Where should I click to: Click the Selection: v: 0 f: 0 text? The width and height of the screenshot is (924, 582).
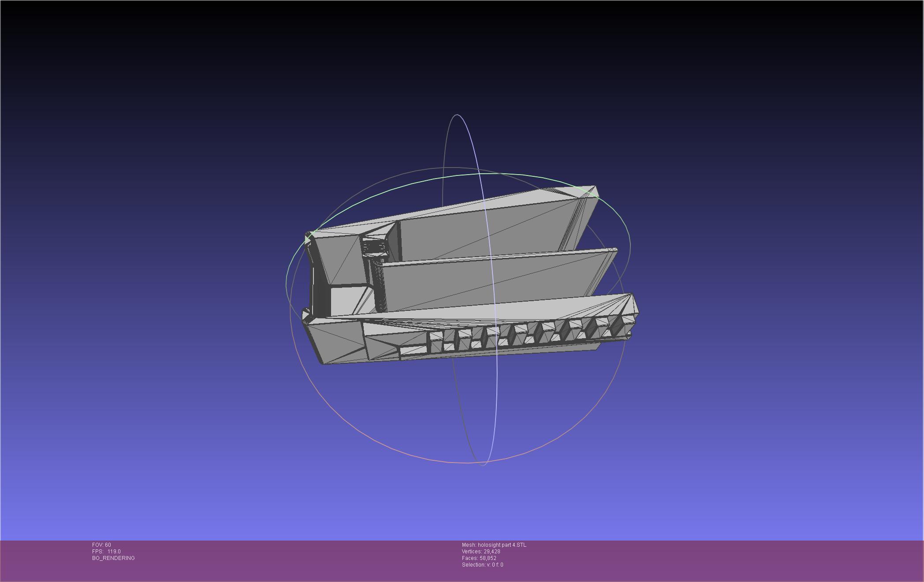(x=482, y=565)
